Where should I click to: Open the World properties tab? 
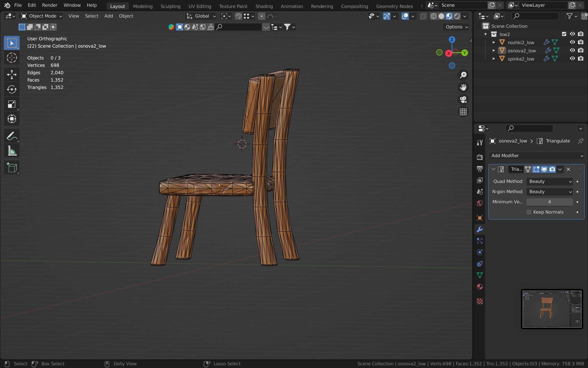pyautogui.click(x=480, y=203)
